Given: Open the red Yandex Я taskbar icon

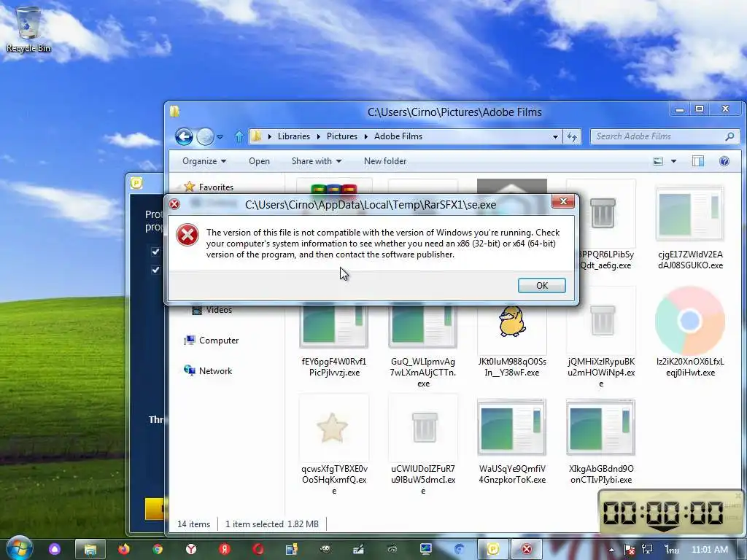Looking at the screenshot, I should (225, 549).
